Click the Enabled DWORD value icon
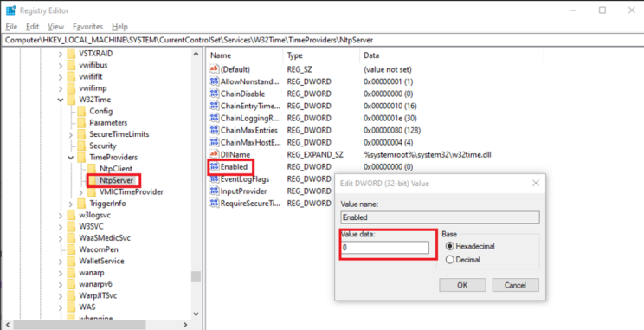644x330 pixels. [x=215, y=167]
